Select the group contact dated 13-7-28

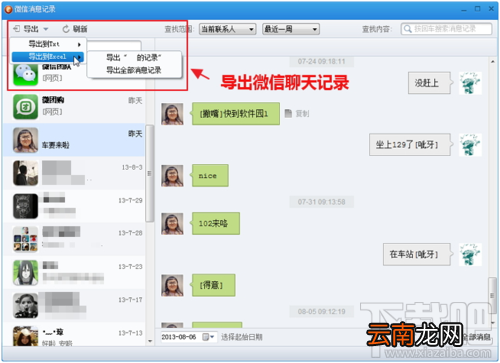coord(75,239)
